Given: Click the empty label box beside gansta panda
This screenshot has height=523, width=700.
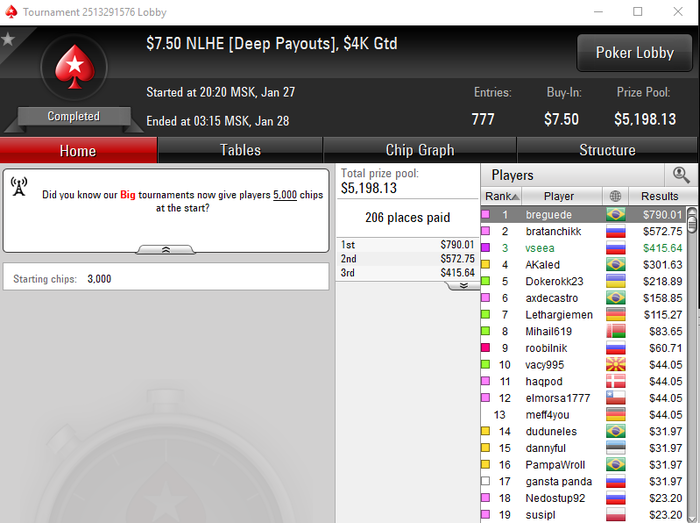Looking at the screenshot, I should point(485,481).
